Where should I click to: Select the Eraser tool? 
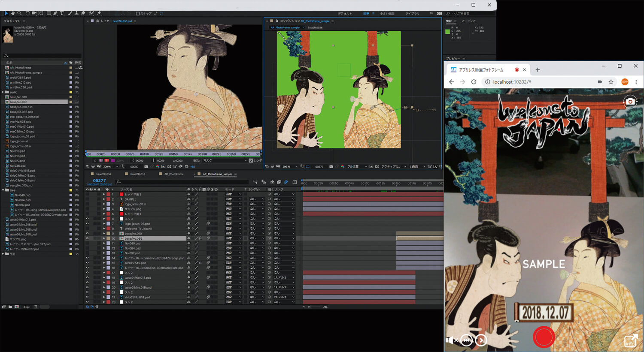pos(83,13)
